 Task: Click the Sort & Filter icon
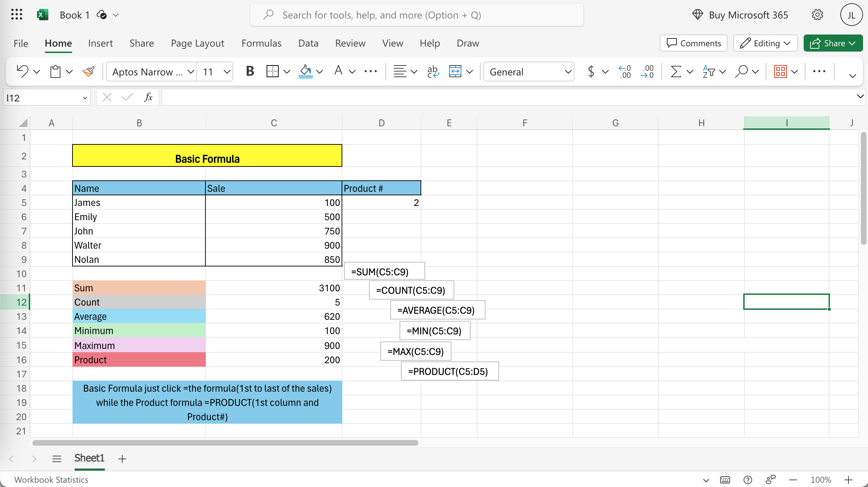[x=709, y=72]
